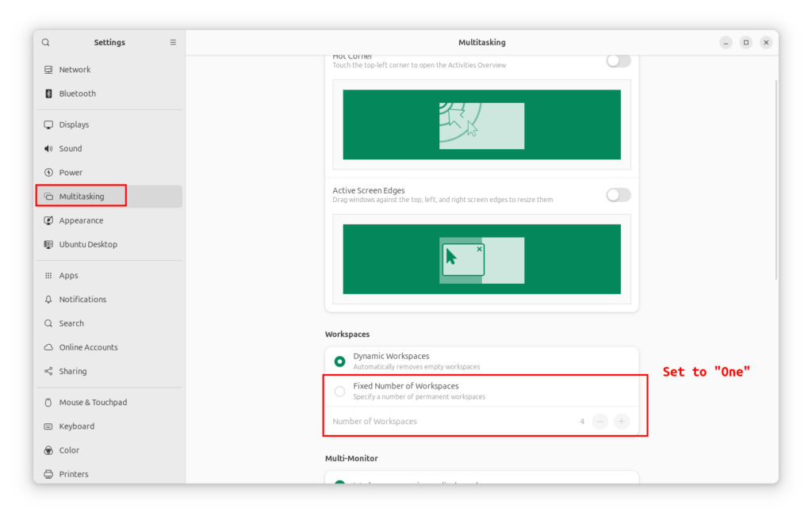
Task: Click the Power icon in sidebar
Action: click(x=48, y=173)
